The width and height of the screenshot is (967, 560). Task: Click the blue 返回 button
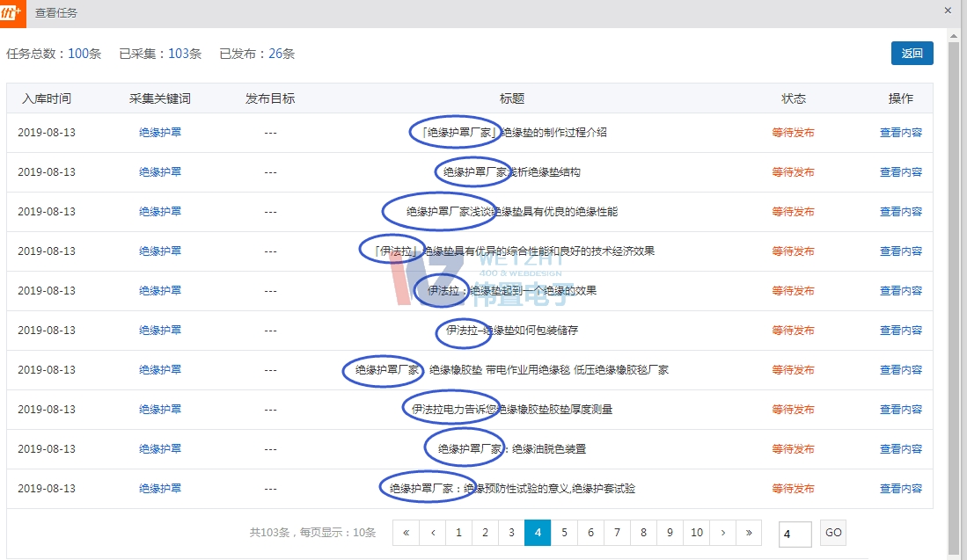coord(912,53)
